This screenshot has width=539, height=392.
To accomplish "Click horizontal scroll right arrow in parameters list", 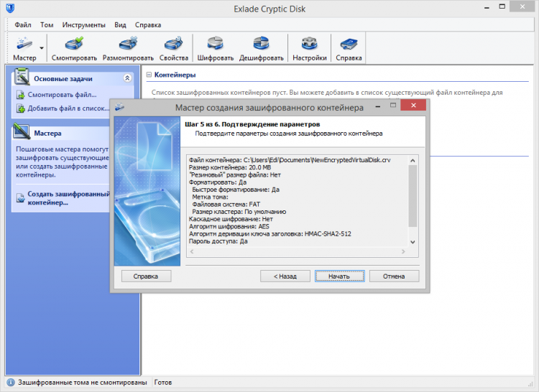I will point(404,251).
